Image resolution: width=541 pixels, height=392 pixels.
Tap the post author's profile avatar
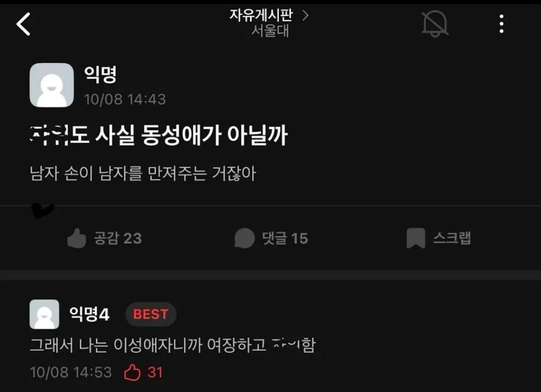pyautogui.click(x=52, y=85)
